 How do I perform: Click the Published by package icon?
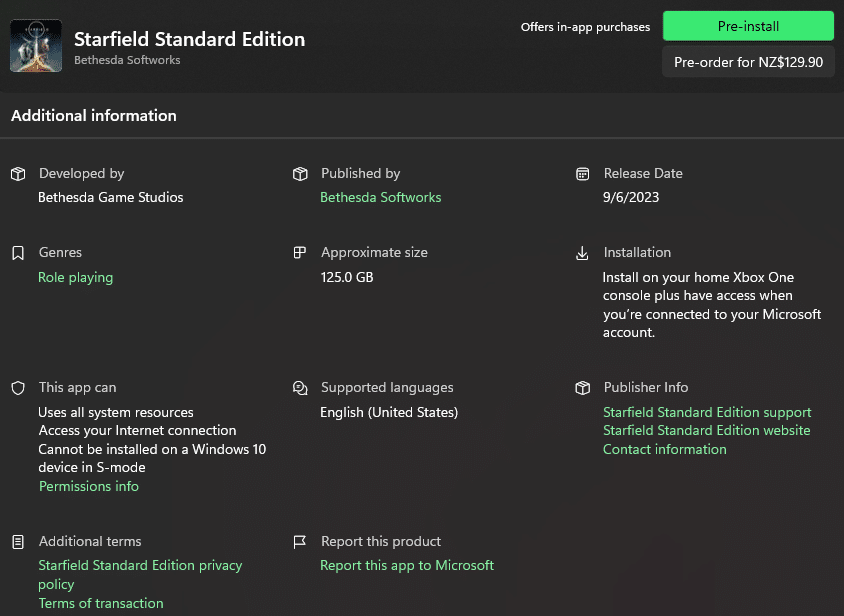click(x=300, y=174)
